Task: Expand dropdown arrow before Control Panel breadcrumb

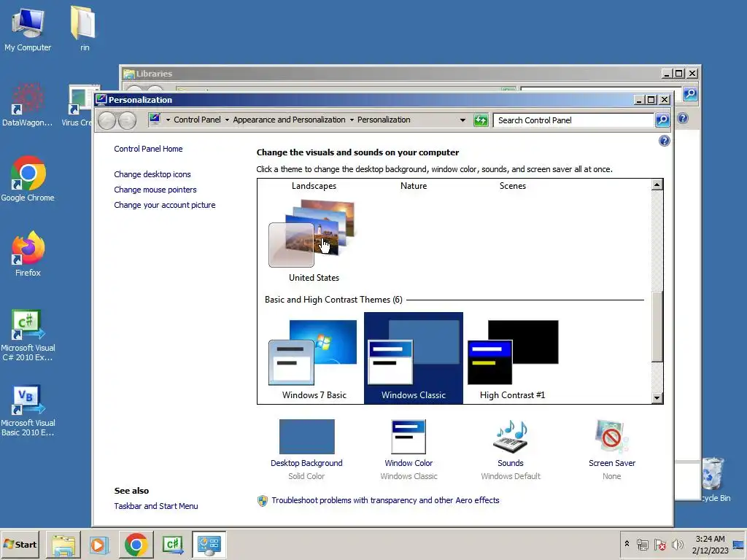Action: point(168,120)
